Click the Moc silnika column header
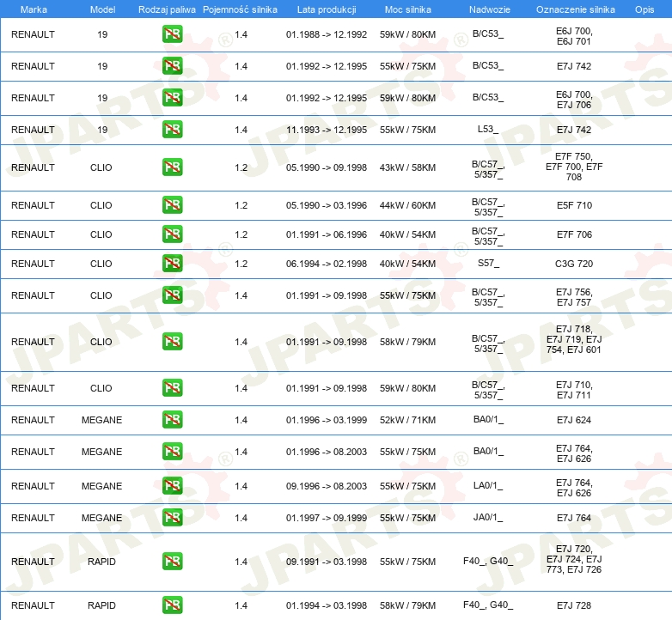Image resolution: width=672 pixels, height=620 pixels. [x=408, y=9]
